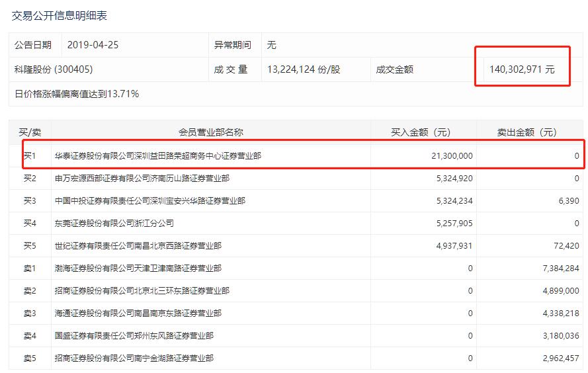Open 招商证券 北京北三环东路 branch entry
588x373 pixels.
142,290
